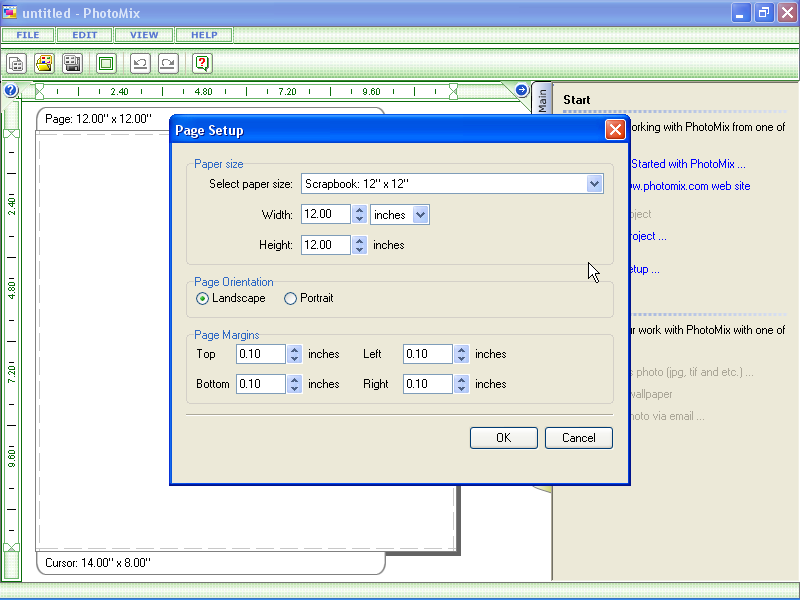Click the Save Project floppy disk icon
800x600 pixels.
pos(72,64)
